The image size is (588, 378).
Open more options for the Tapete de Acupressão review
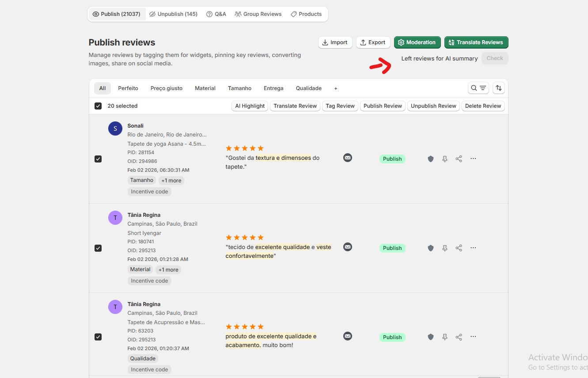click(473, 337)
